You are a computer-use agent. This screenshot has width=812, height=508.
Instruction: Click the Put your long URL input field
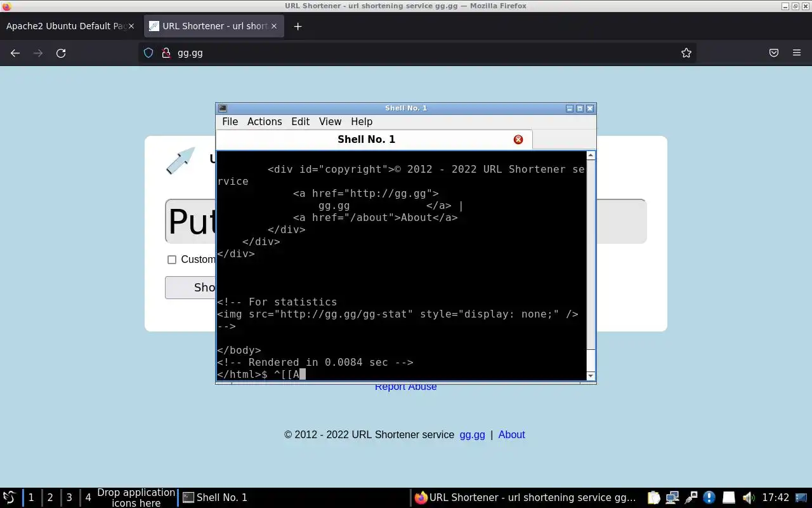coord(406,221)
